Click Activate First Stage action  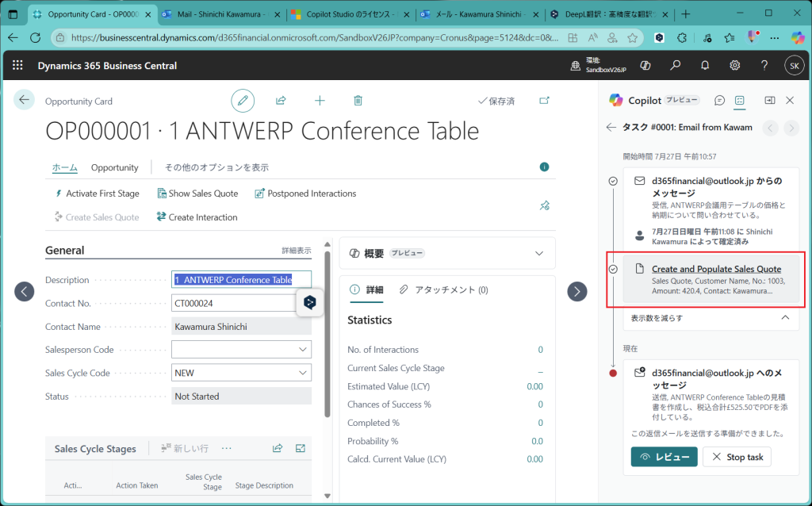click(97, 194)
